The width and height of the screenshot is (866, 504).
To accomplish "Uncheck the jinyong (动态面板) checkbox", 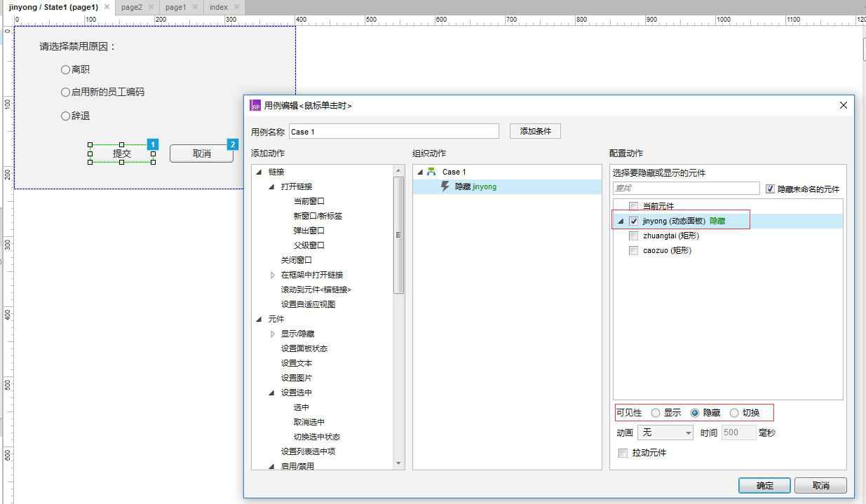I will [634, 221].
